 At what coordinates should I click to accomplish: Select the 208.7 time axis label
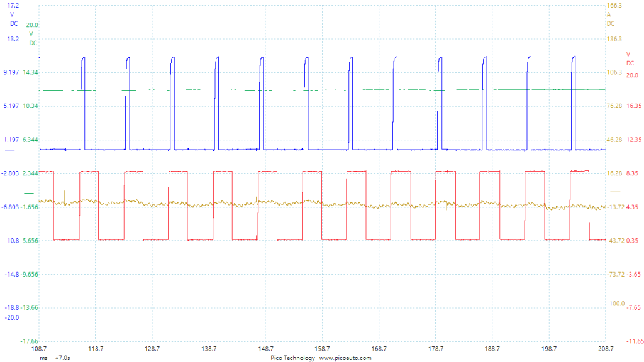click(604, 348)
